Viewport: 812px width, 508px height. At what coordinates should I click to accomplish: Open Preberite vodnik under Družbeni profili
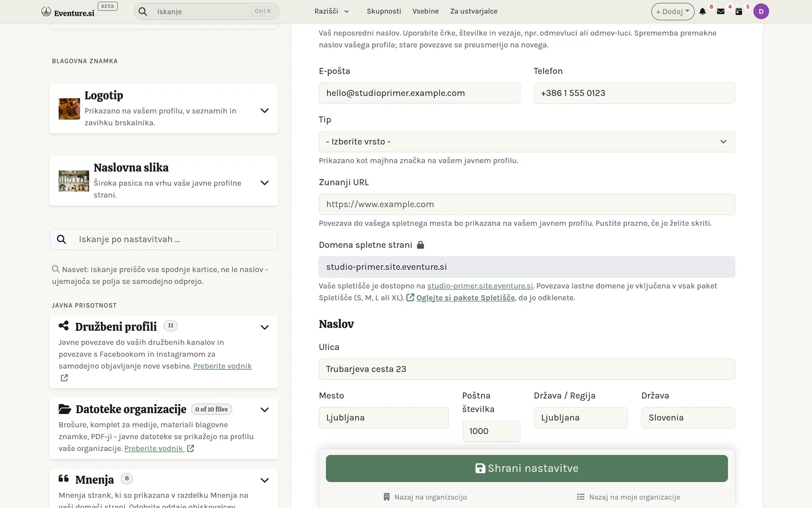pyautogui.click(x=223, y=366)
